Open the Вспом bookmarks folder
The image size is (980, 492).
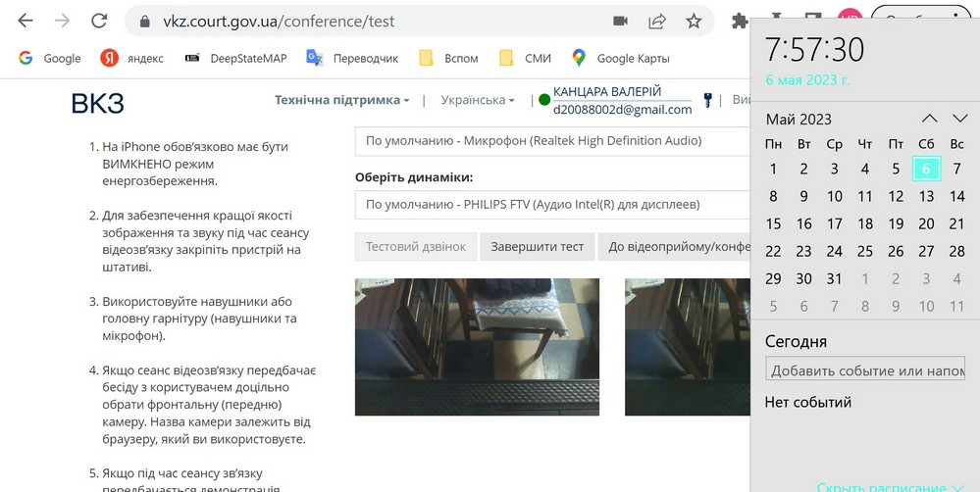click(x=448, y=58)
